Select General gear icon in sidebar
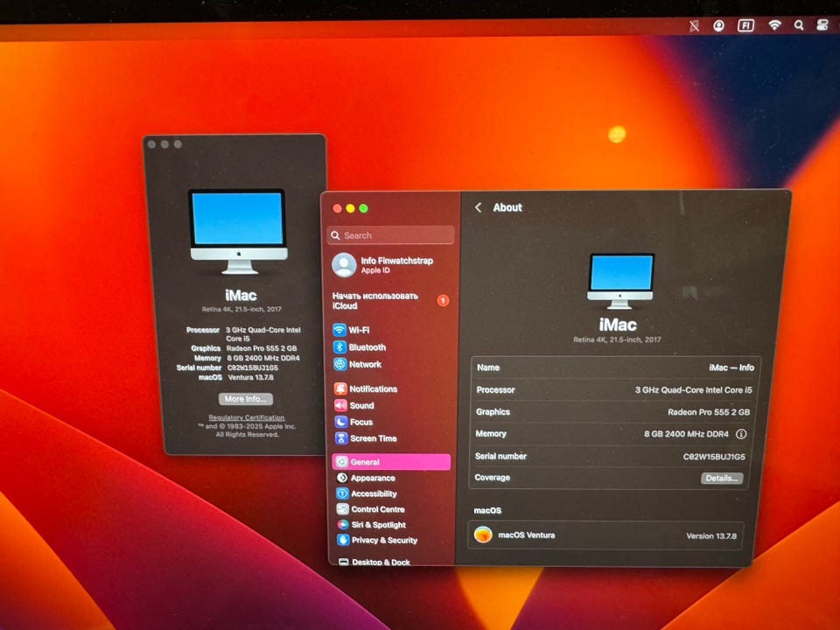The image size is (840, 630). (342, 461)
